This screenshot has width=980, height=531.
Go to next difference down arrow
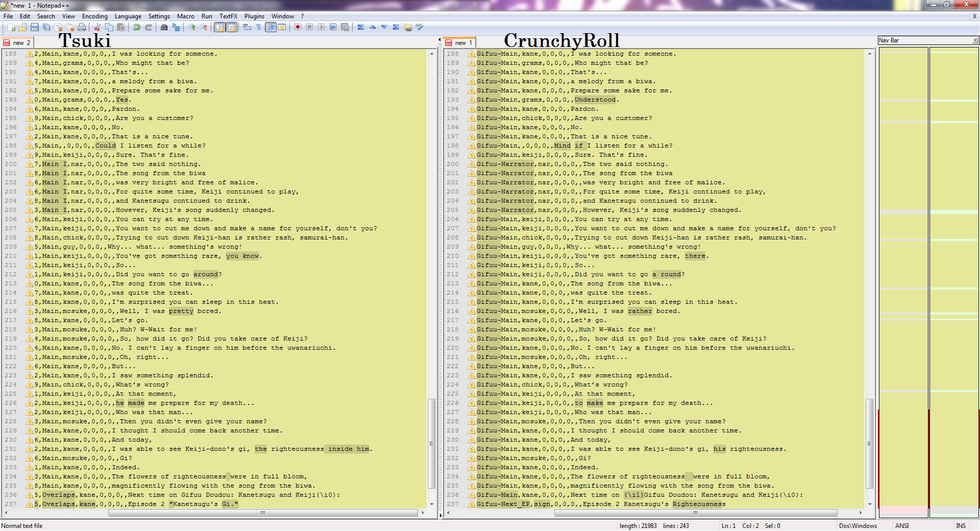coord(384,27)
